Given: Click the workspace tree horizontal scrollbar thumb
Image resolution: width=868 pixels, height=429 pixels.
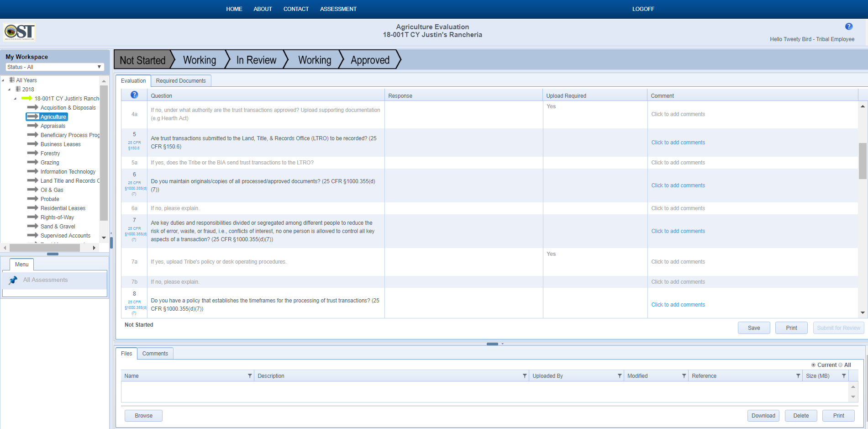Looking at the screenshot, I should click(45, 248).
